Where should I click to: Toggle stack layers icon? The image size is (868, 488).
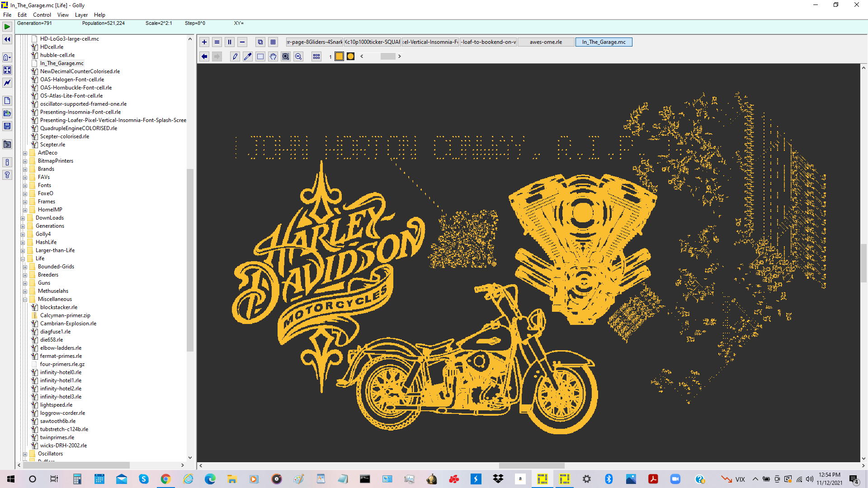coord(260,42)
